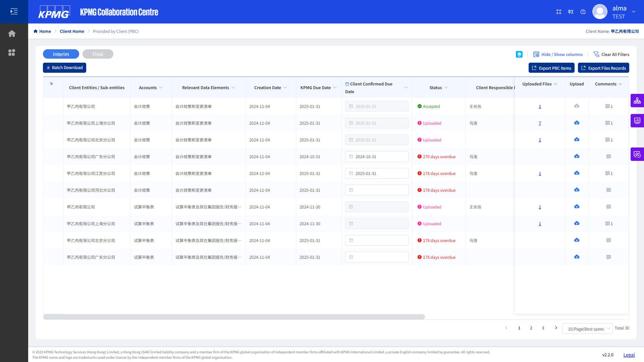Open the apps grid sidebar icon

coord(12,53)
